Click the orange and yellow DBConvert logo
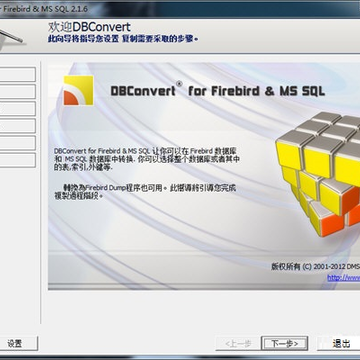 78,90
